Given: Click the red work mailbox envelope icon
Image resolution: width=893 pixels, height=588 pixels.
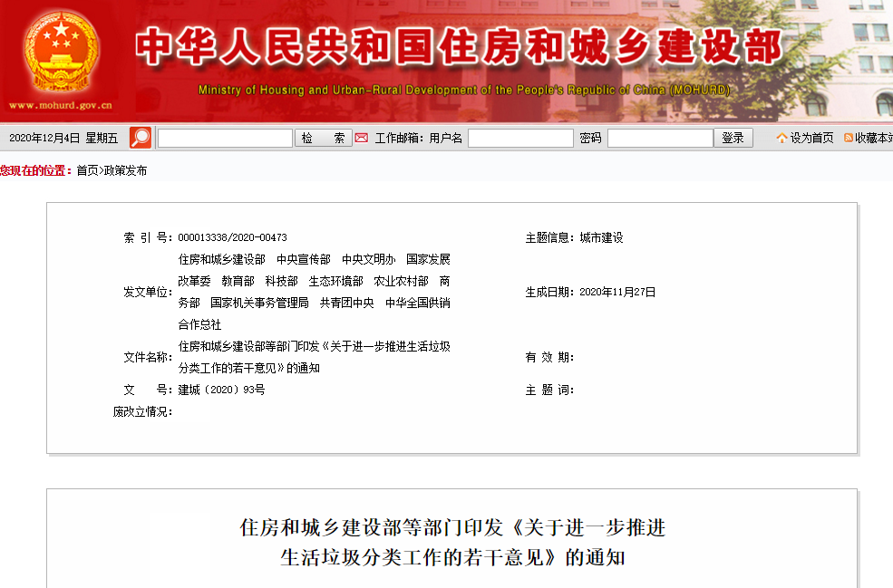Looking at the screenshot, I should [362, 138].
